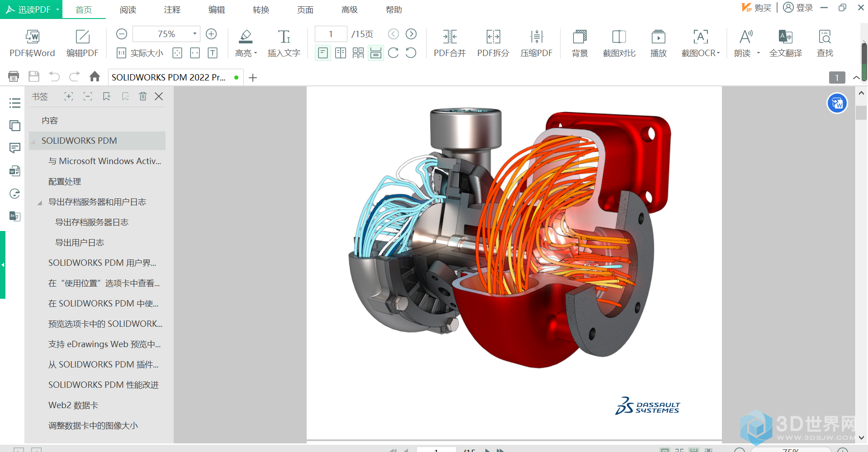Go to the home page icon

(95, 76)
